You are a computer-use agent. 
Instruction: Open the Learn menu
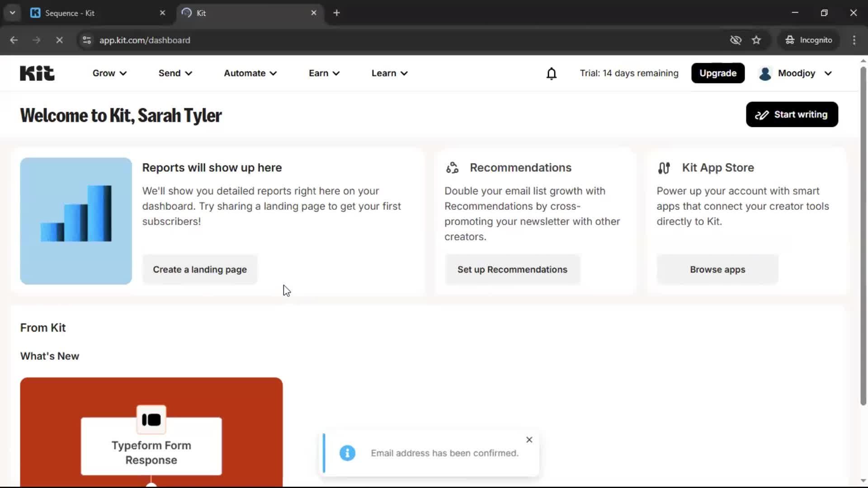389,73
